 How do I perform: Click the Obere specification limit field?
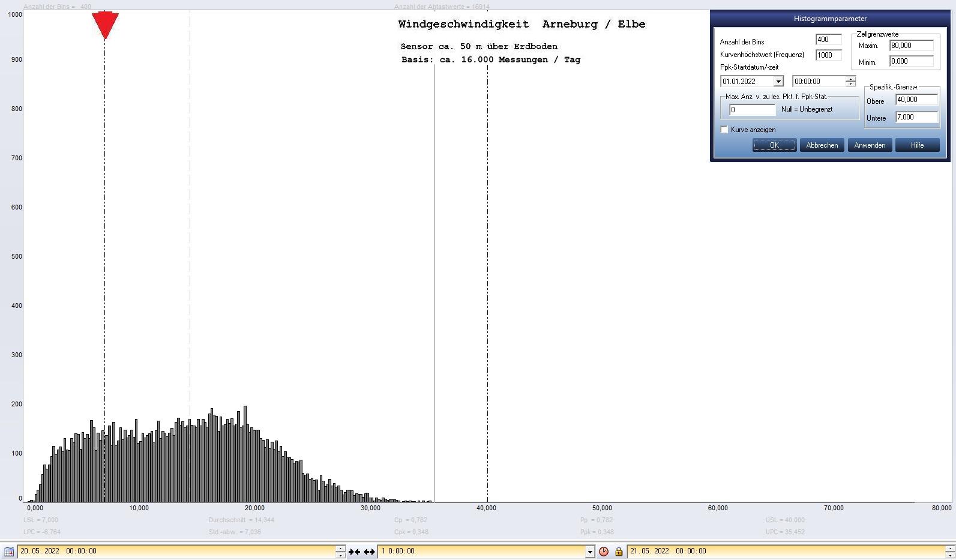point(916,100)
